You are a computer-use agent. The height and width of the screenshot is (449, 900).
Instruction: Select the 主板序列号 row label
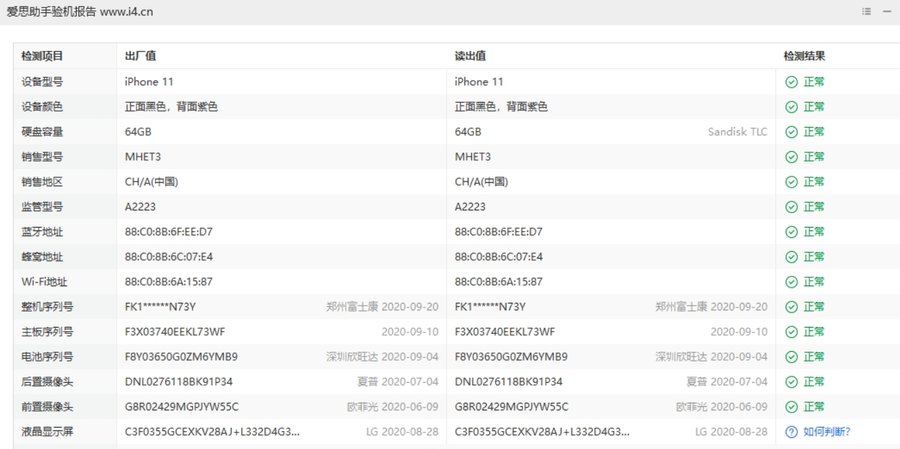[48, 332]
